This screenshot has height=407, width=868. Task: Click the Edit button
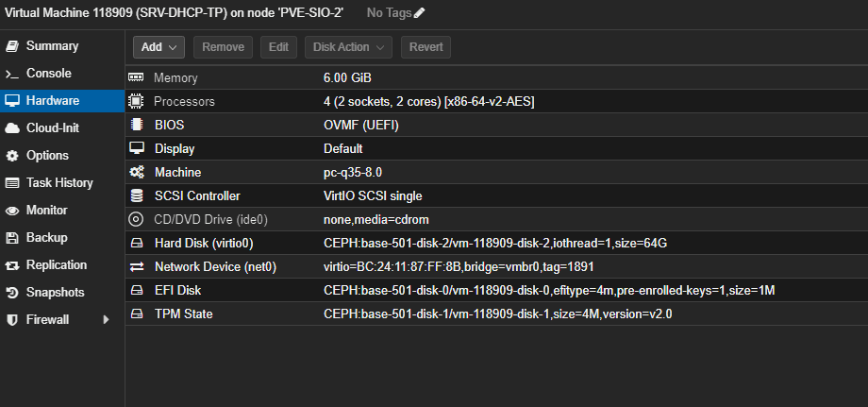[x=278, y=46]
